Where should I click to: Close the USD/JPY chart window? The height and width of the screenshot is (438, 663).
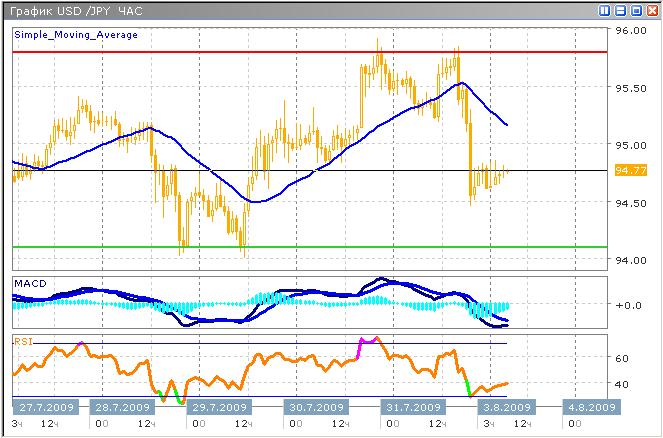(650, 10)
